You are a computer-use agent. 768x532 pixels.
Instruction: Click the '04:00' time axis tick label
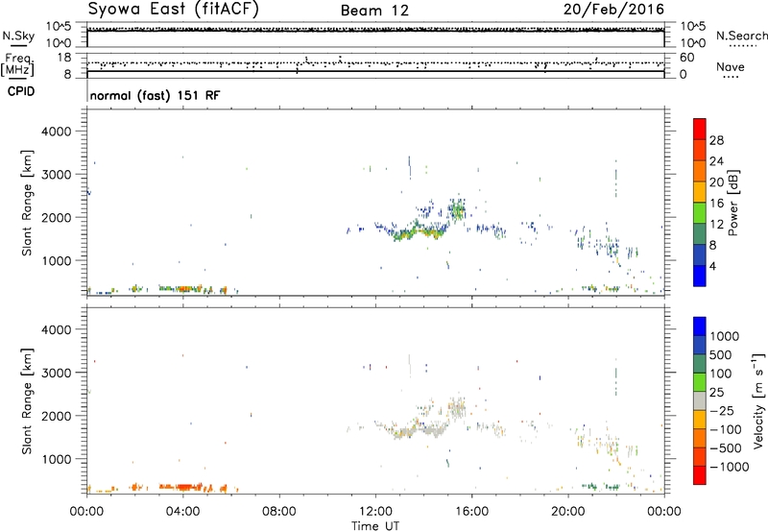tap(182, 512)
